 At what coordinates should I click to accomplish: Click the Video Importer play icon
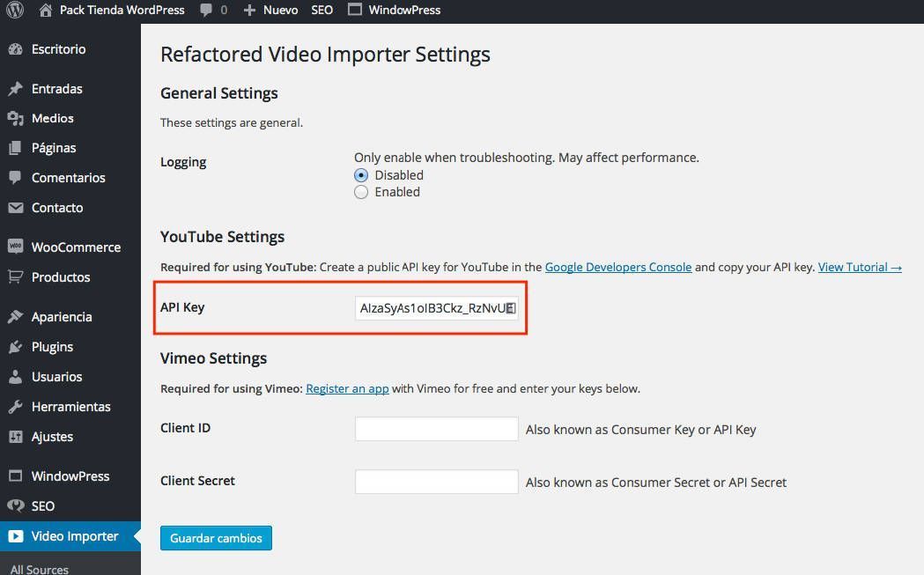click(15, 536)
